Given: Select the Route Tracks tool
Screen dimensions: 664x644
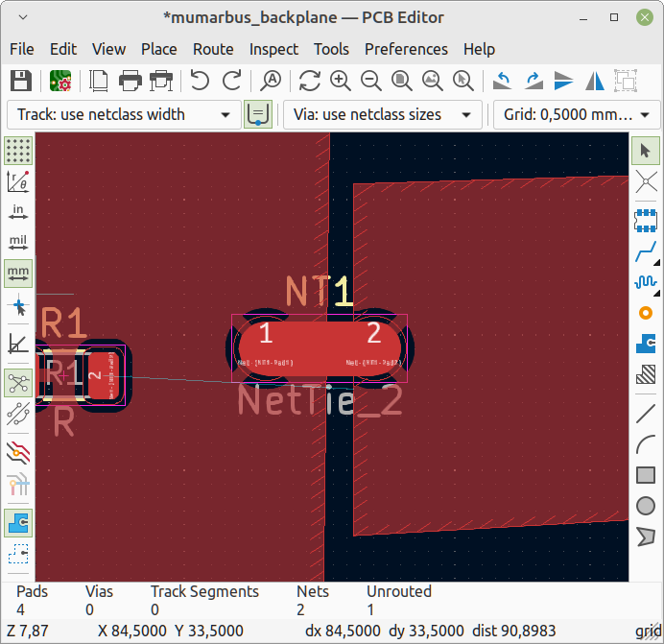Looking at the screenshot, I should coord(646,254).
